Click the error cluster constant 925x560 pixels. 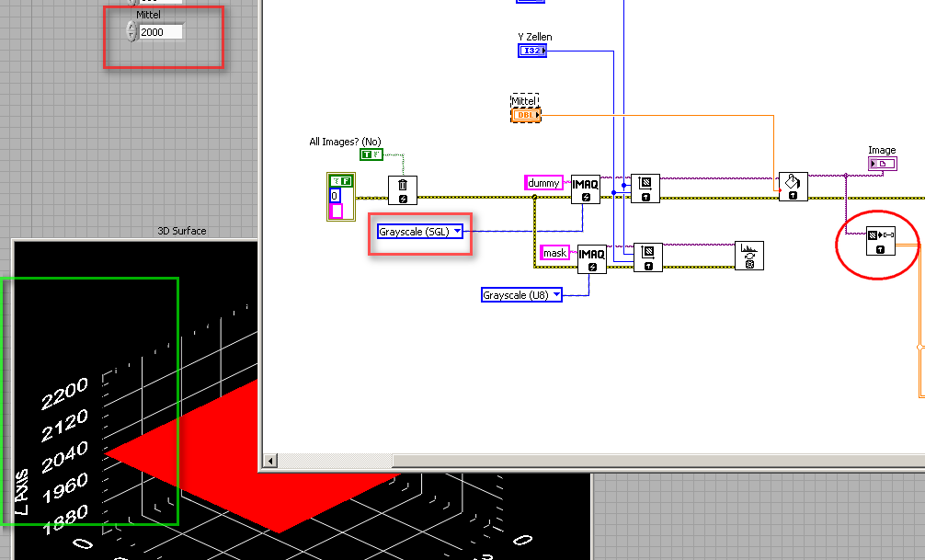tap(341, 197)
